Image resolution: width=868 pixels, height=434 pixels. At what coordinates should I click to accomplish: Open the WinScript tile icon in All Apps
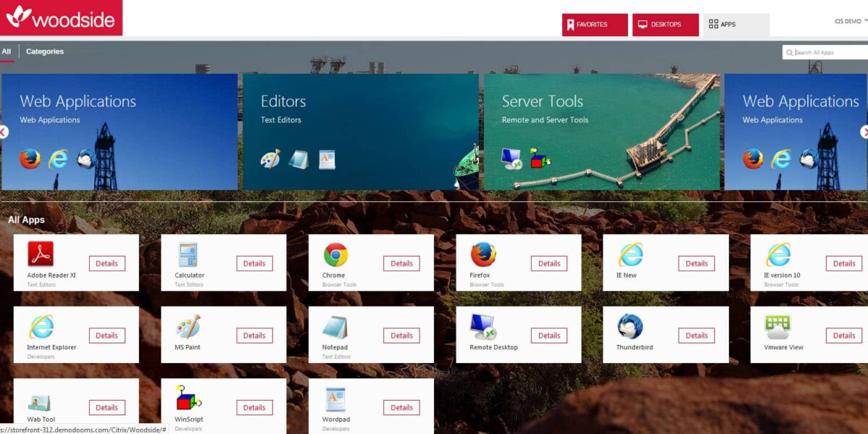tap(189, 399)
